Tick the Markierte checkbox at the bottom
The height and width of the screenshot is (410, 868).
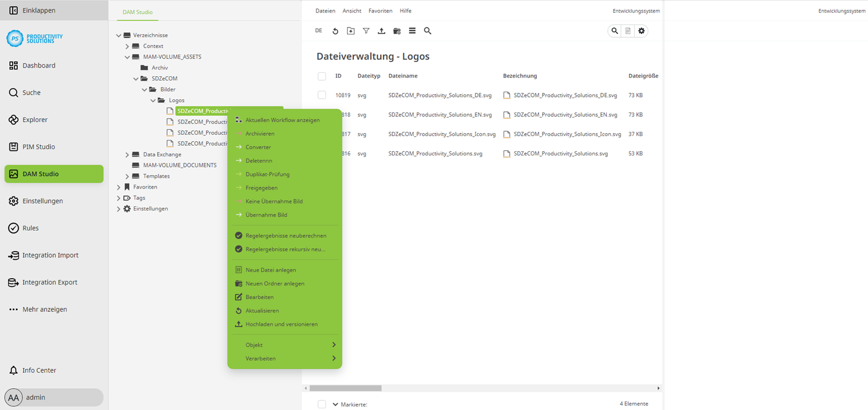point(321,404)
